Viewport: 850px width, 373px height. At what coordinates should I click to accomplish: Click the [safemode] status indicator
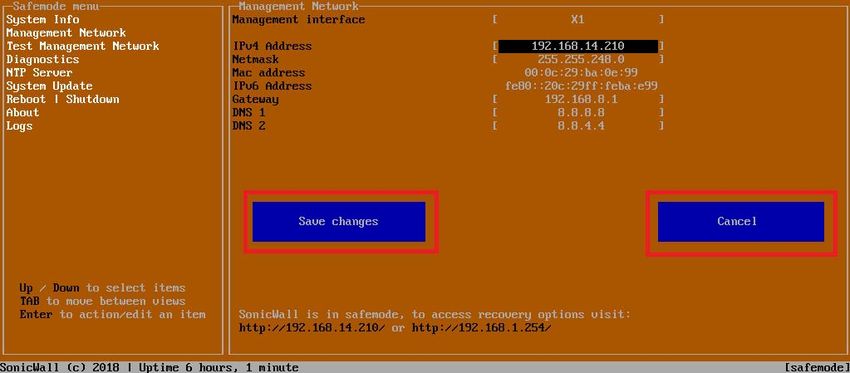click(x=817, y=368)
